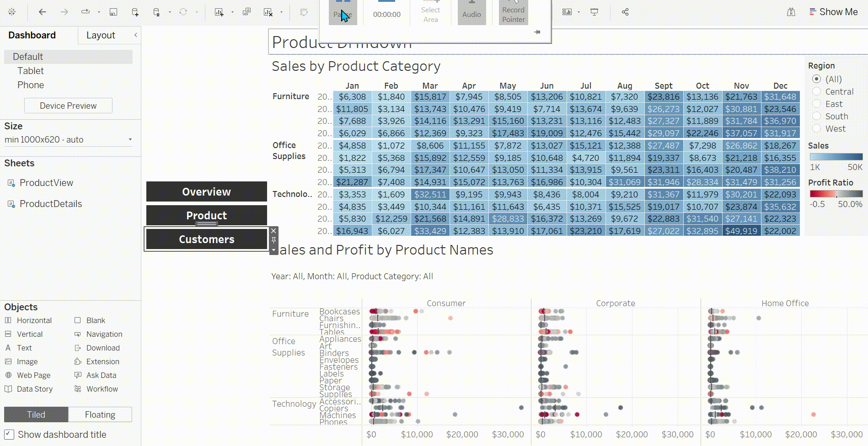Collapse the Dashboard side pane

coord(135,35)
